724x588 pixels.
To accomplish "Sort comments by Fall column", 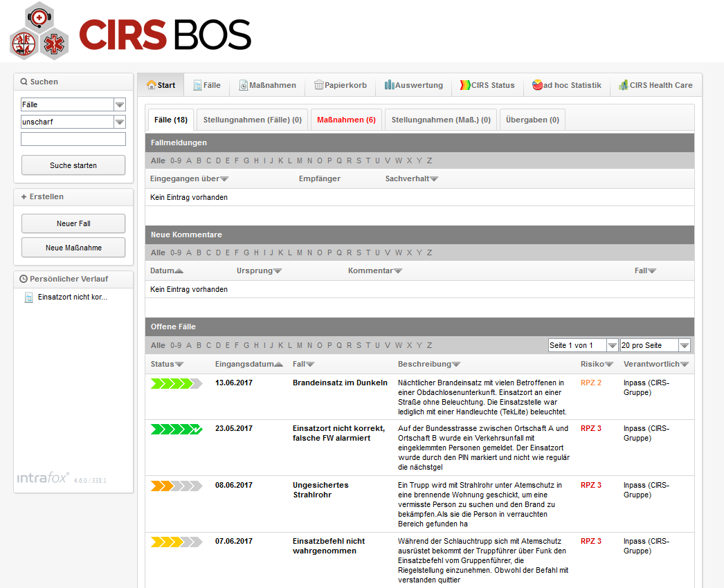I will tap(645, 270).
